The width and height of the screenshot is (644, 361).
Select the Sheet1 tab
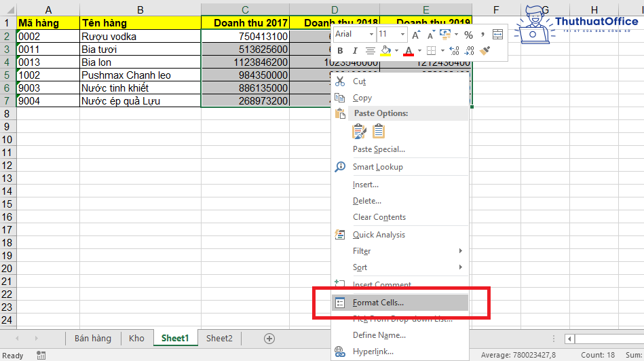tap(175, 339)
